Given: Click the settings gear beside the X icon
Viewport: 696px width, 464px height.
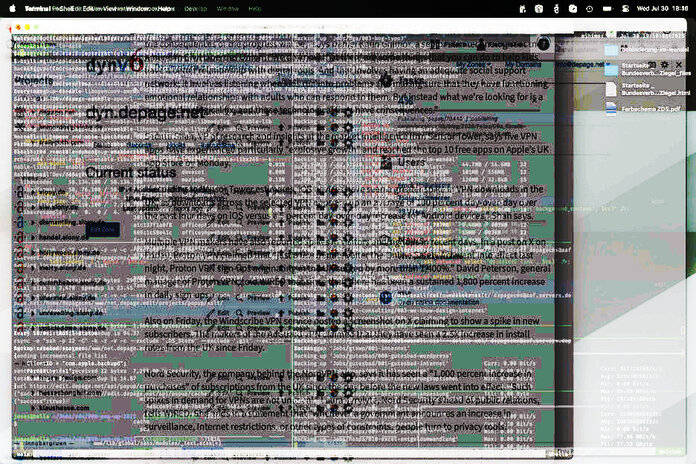Looking at the screenshot, I should [x=664, y=65].
